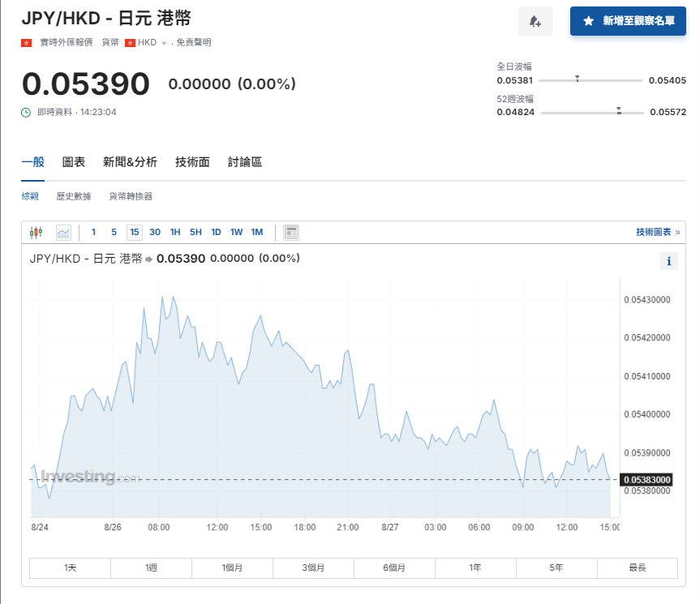Image resolution: width=700 pixels, height=604 pixels.
Task: Click the green real-time clock icon
Action: [x=26, y=112]
